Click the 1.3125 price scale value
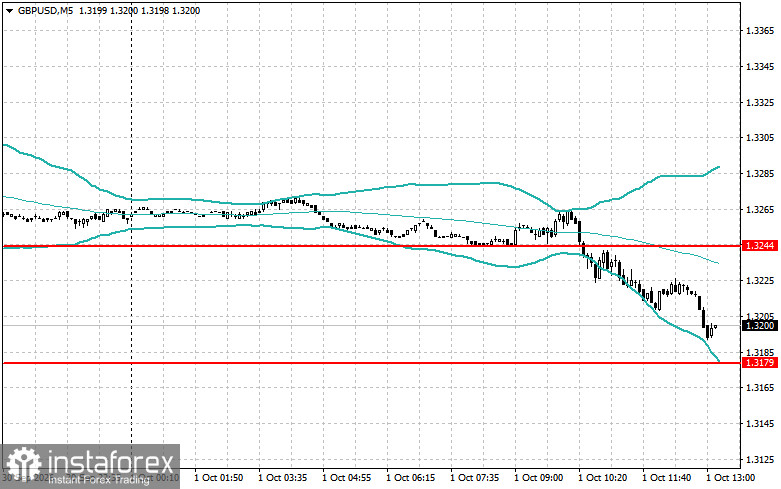 (760, 459)
